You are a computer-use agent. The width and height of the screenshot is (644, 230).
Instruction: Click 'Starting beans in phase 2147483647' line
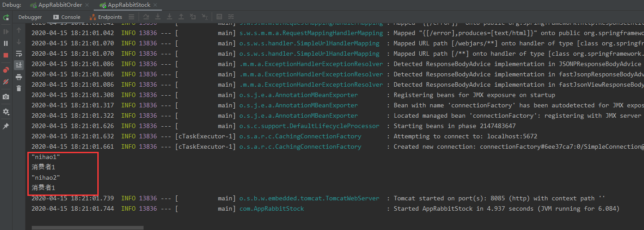pos(454,126)
